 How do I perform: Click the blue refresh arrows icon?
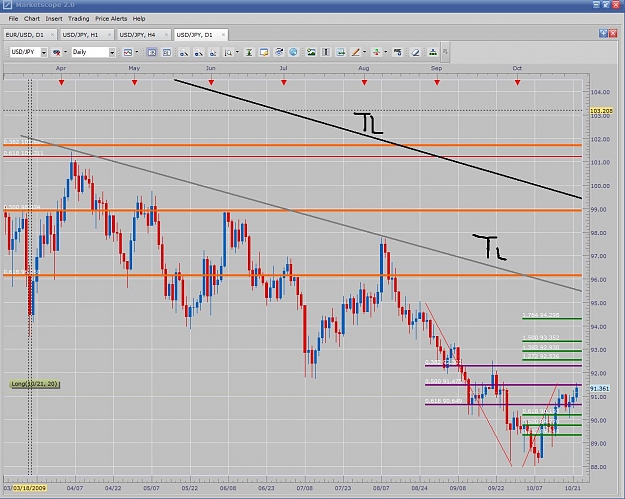pyautogui.click(x=279, y=52)
